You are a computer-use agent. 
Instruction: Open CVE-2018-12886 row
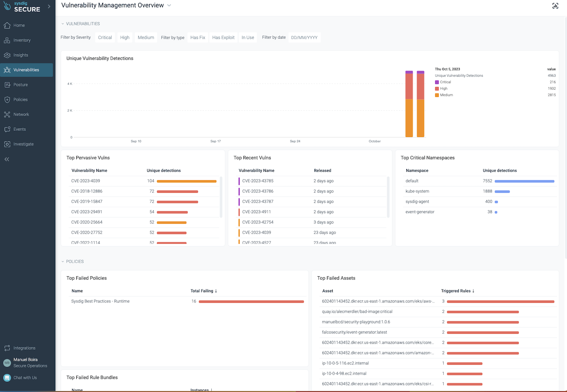144,191
